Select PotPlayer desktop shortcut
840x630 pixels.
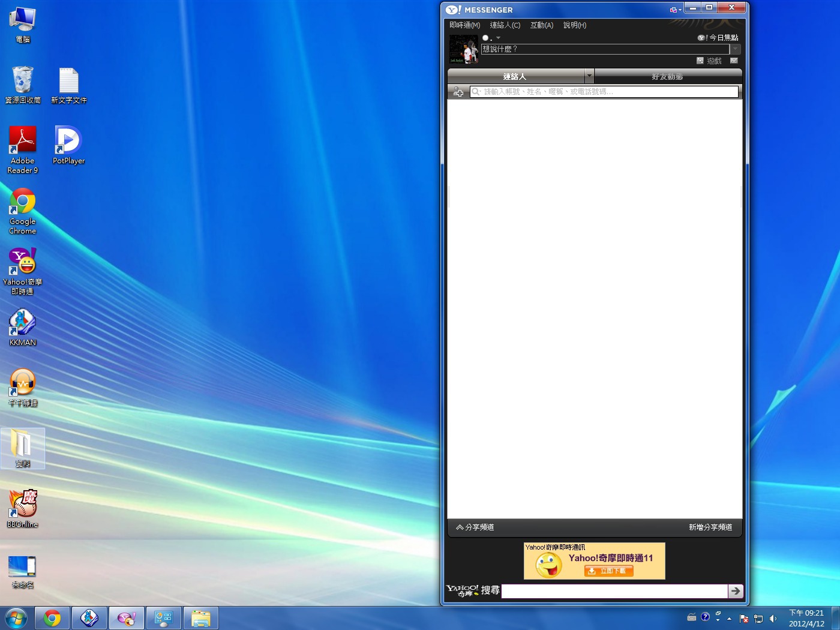tap(68, 145)
